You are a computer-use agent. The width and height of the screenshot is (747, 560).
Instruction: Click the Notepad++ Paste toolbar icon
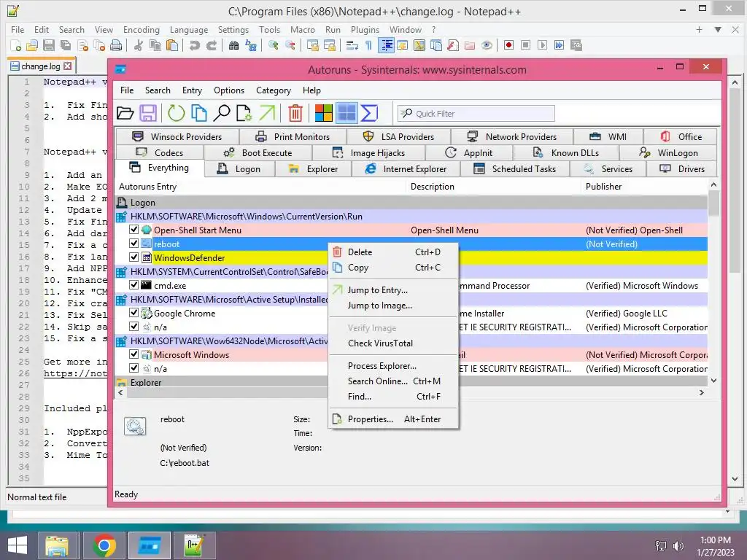tap(172, 45)
